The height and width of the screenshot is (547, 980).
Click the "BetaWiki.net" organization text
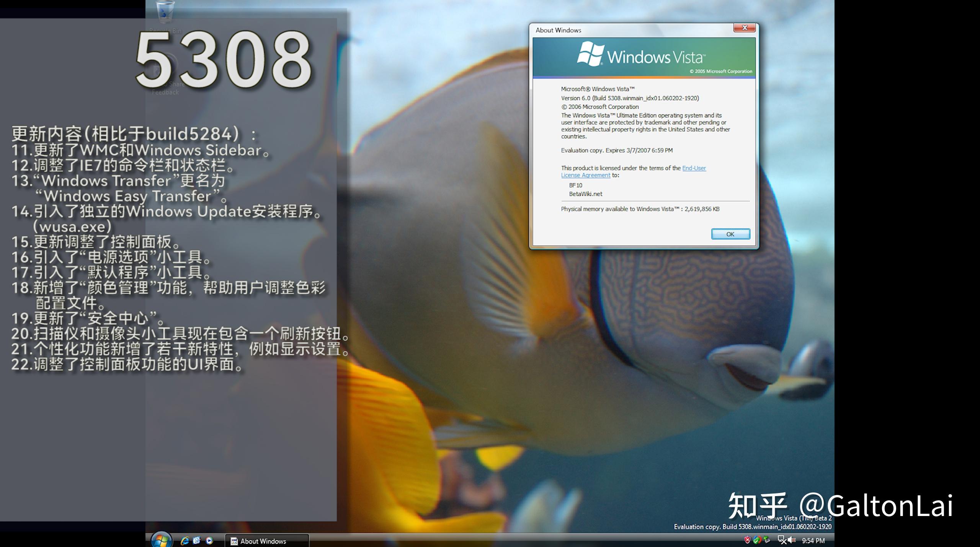[585, 194]
